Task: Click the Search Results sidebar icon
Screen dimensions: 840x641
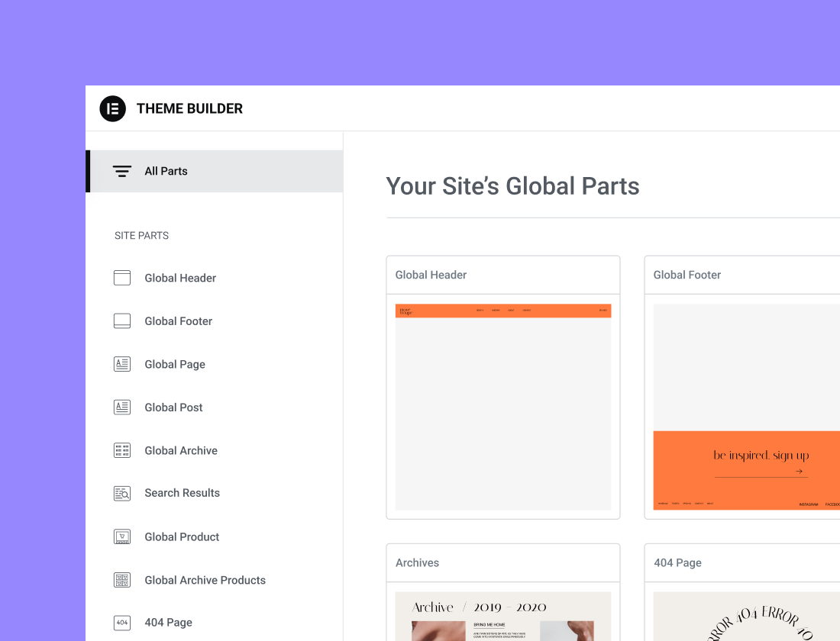Action: [122, 493]
